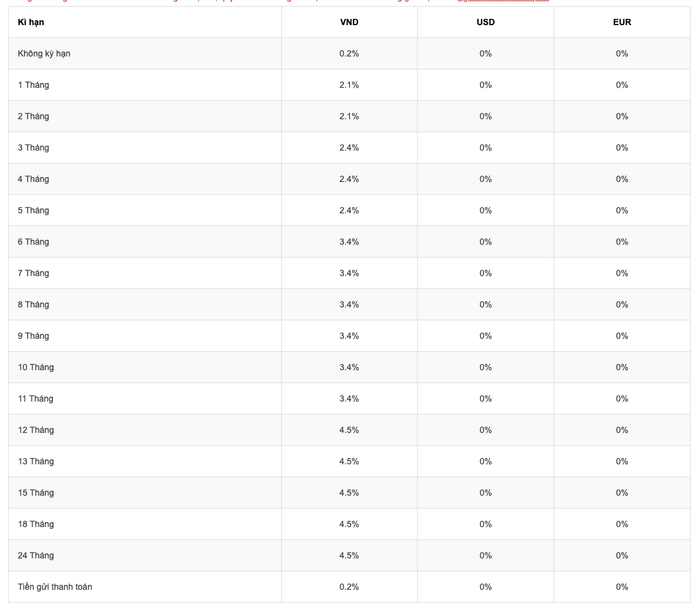Click the EUR rate for 15 Tháng
The height and width of the screenshot is (610, 700).
pos(622,493)
